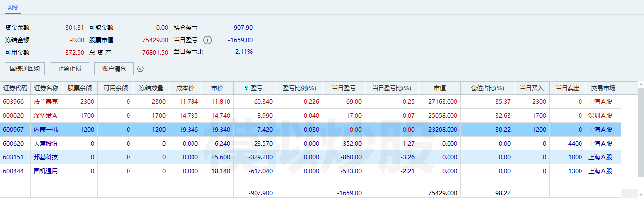Select the 法兰泰克 stock row
This screenshot has height=198, width=644.
46,102
